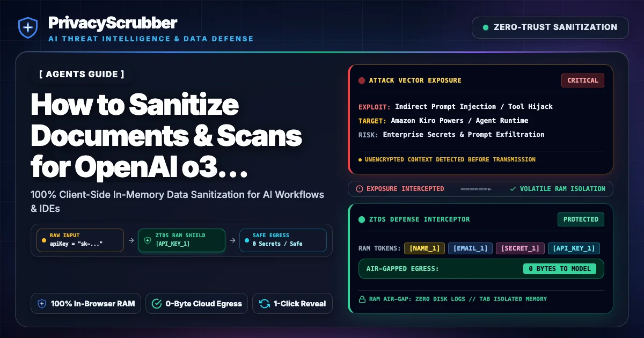644x338 pixels.
Task: Click the RAM TOKENS: label
Action: coord(379,248)
